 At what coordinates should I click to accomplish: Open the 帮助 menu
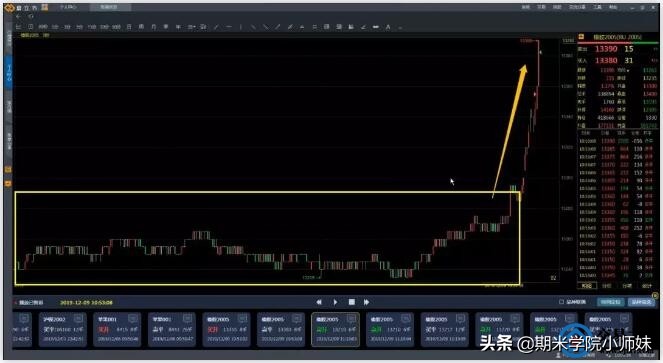click(x=612, y=7)
